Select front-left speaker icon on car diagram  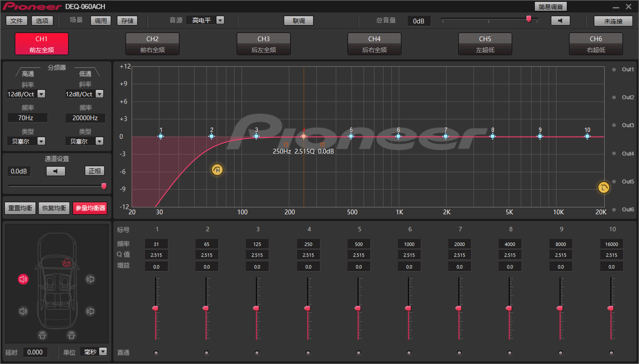[23, 279]
